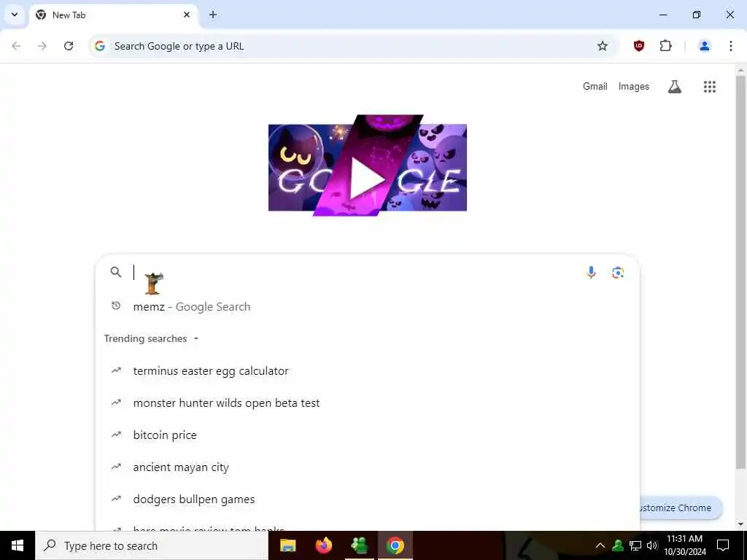
Task: Close the New Tab tab
Action: (187, 15)
